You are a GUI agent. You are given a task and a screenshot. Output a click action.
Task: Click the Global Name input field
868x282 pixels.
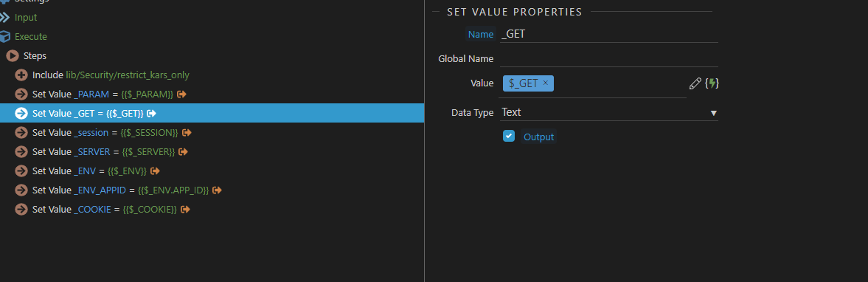[x=609, y=59]
